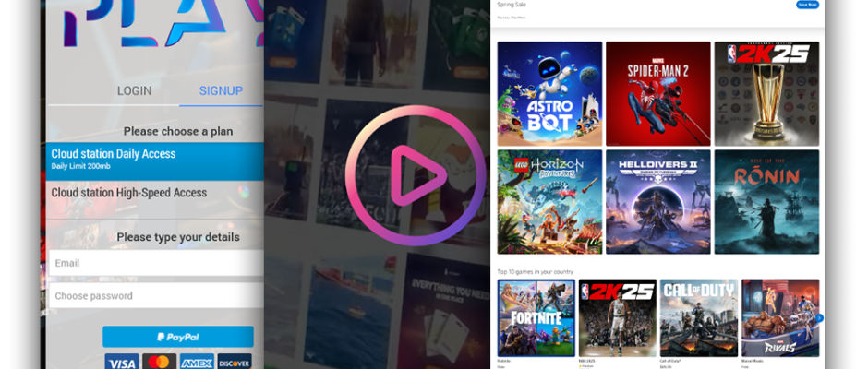
Task: Open the NBA 2K25 trophy edition tile
Action: [766, 94]
